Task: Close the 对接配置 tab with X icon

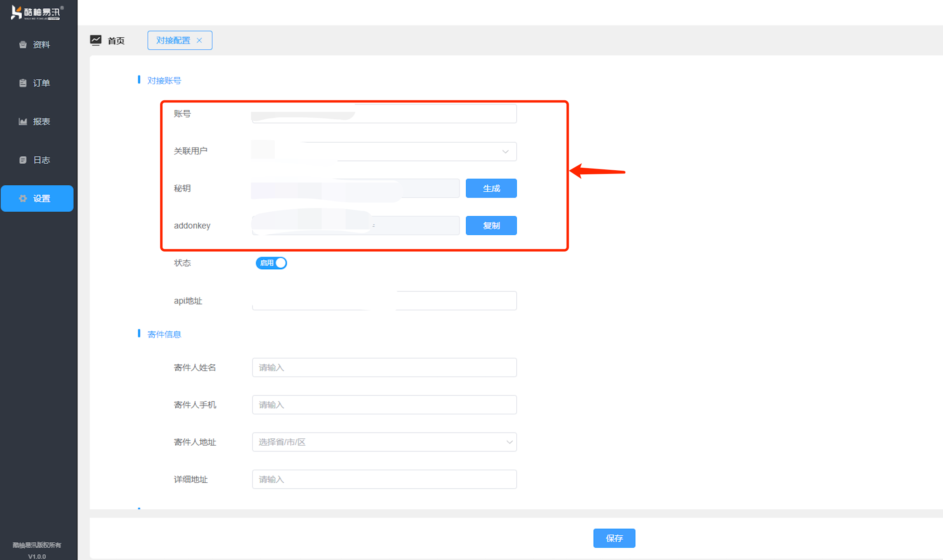Action: [x=200, y=40]
